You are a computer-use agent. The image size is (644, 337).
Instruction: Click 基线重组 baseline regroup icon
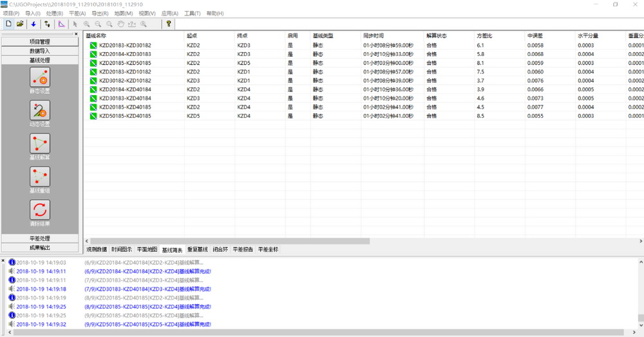[40, 176]
